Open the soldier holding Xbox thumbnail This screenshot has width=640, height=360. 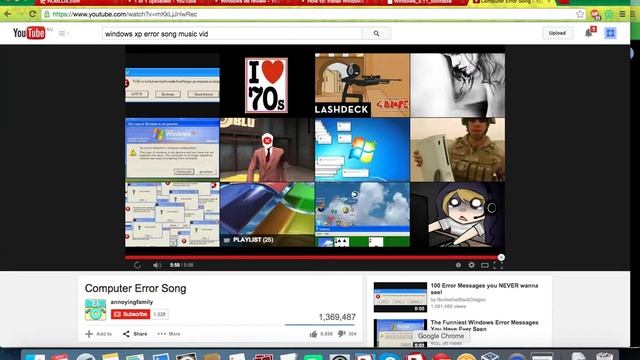[x=458, y=149]
